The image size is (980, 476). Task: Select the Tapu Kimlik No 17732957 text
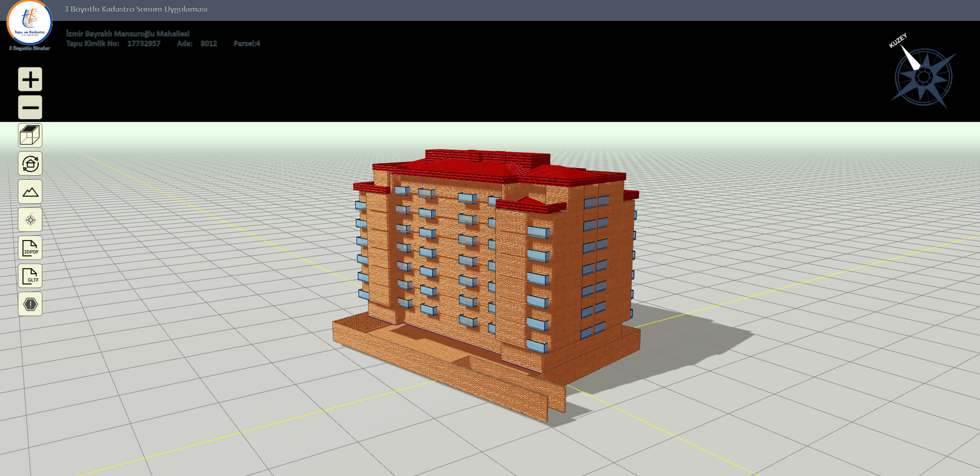[143, 43]
